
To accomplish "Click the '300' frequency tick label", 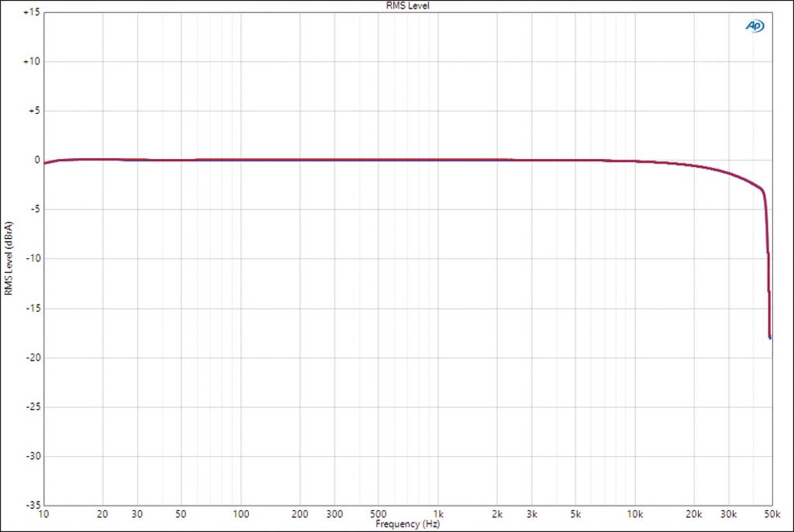I will [x=335, y=514].
